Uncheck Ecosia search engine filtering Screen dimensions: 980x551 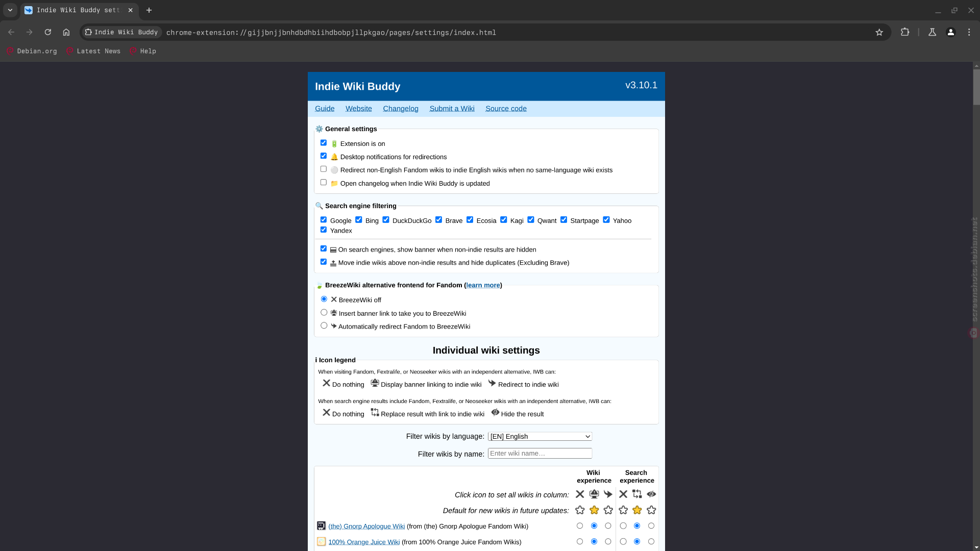point(470,220)
